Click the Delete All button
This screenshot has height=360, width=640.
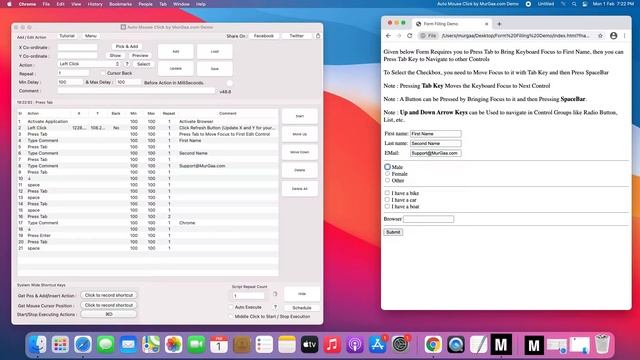(x=300, y=189)
